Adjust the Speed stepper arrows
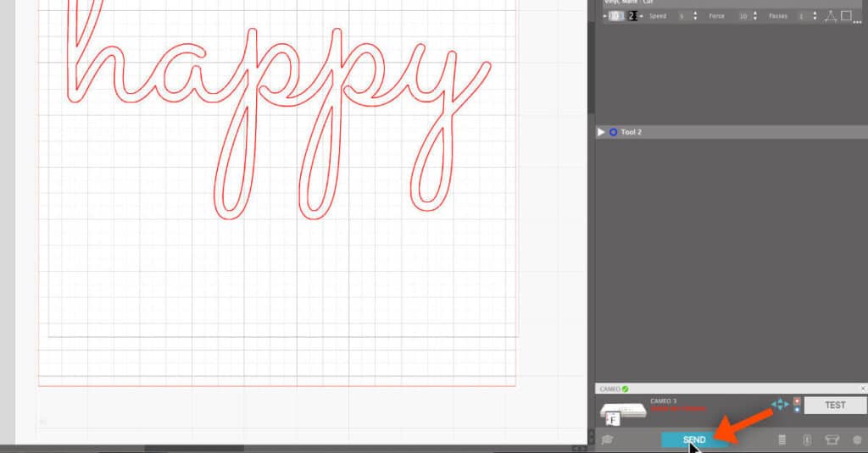868x453 pixels. click(x=695, y=16)
